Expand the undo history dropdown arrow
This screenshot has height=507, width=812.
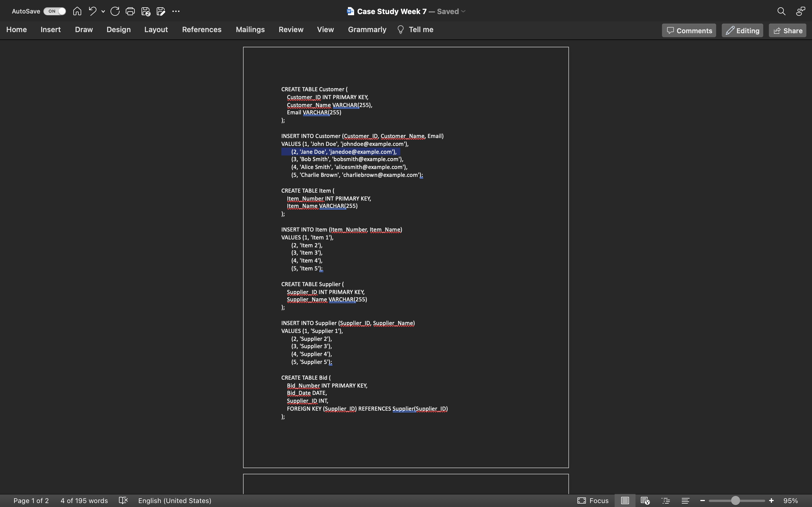pyautogui.click(x=103, y=11)
